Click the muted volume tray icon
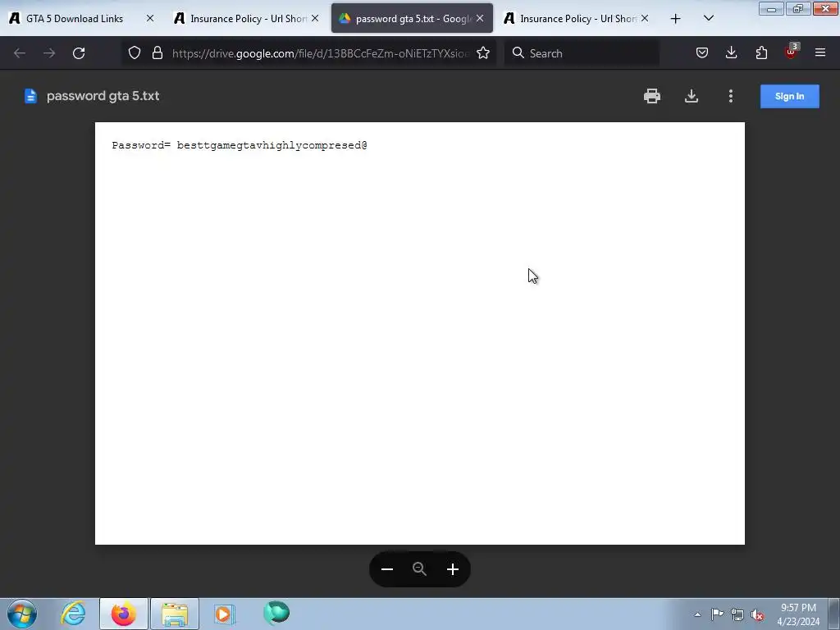The width and height of the screenshot is (840, 630). pos(757,614)
